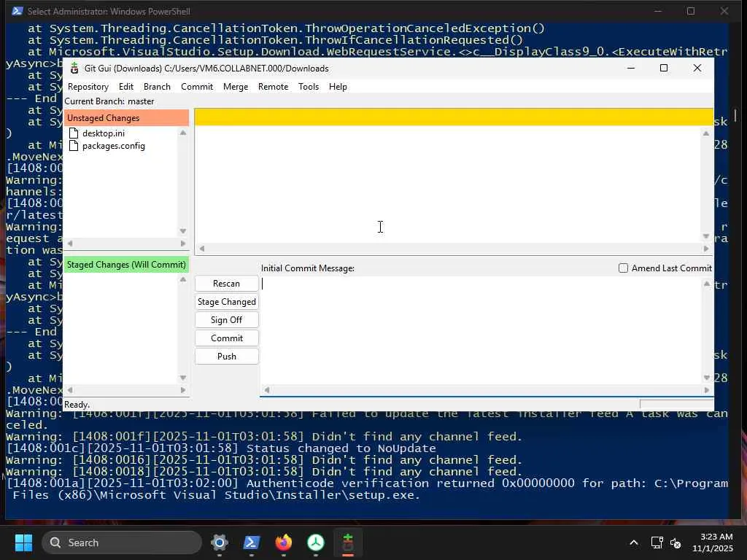Viewport: 747px width, 560px height.
Task: Click the Git Gui title bar icon
Action: click(74, 69)
